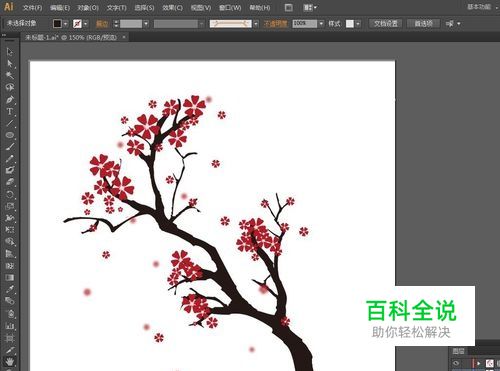
Task: Select the Lasso tool
Action: click(10, 87)
